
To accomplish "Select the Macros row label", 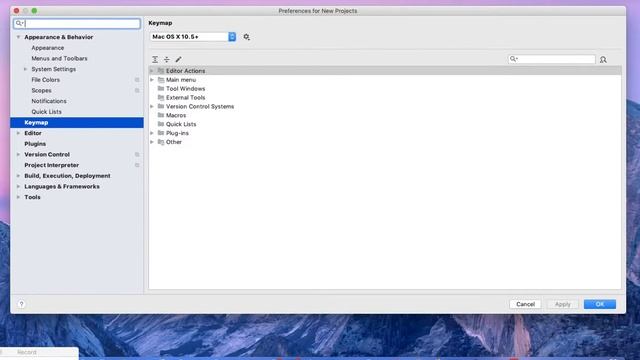I will (x=176, y=115).
